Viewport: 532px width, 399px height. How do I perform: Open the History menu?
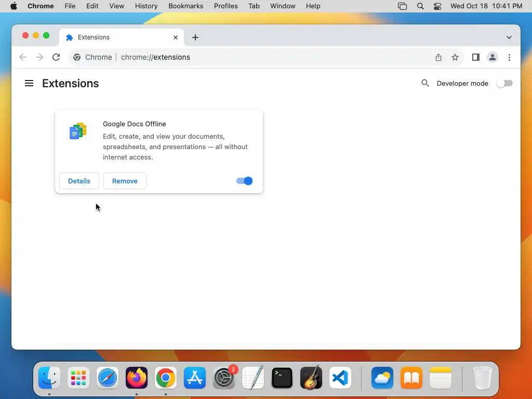tap(146, 6)
